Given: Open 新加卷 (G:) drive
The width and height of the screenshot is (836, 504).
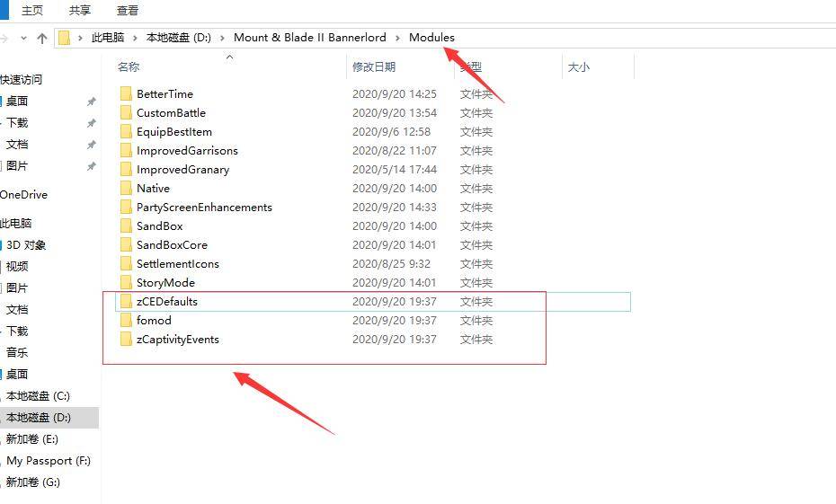Looking at the screenshot, I should [33, 482].
